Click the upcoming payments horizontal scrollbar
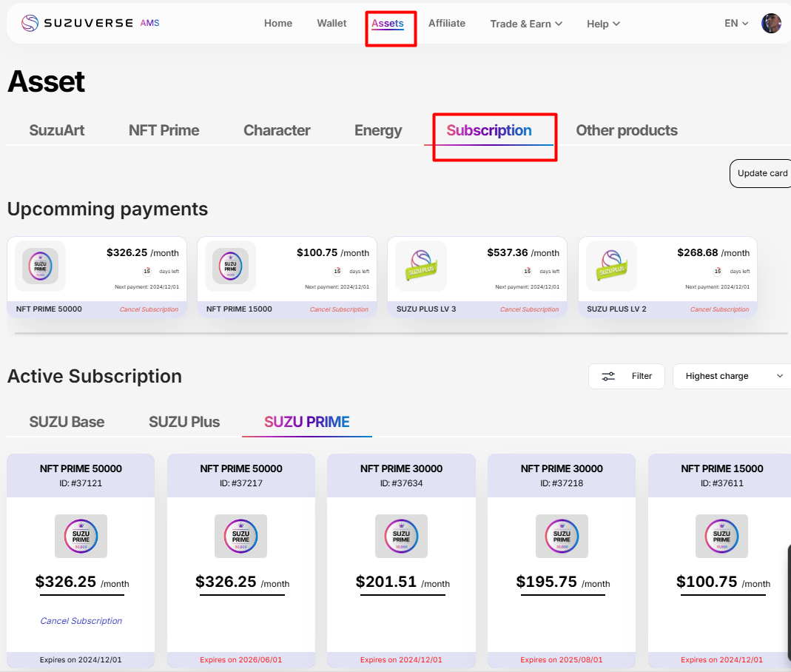Image resolution: width=791 pixels, height=672 pixels. pyautogui.click(x=400, y=334)
